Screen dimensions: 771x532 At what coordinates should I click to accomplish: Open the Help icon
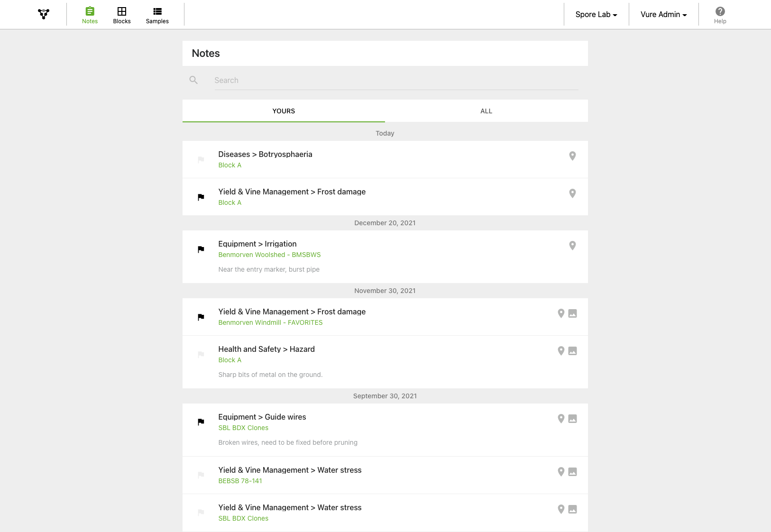[x=720, y=15]
